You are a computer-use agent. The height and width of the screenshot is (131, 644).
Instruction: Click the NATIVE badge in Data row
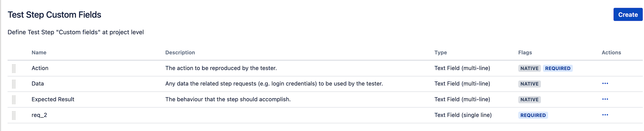pyautogui.click(x=529, y=84)
